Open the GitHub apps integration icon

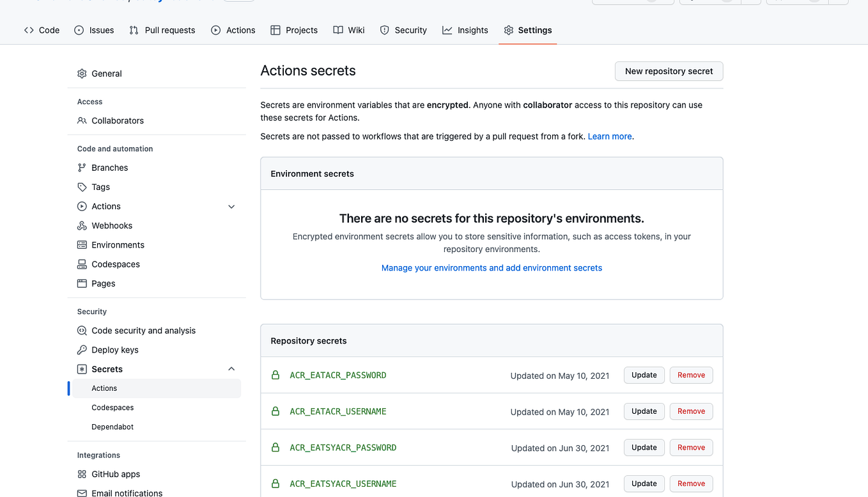(82, 474)
